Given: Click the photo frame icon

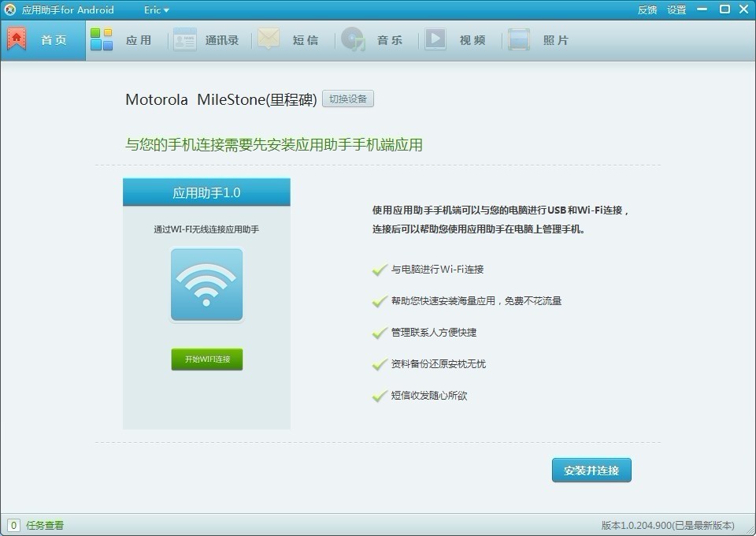Looking at the screenshot, I should click(x=519, y=39).
